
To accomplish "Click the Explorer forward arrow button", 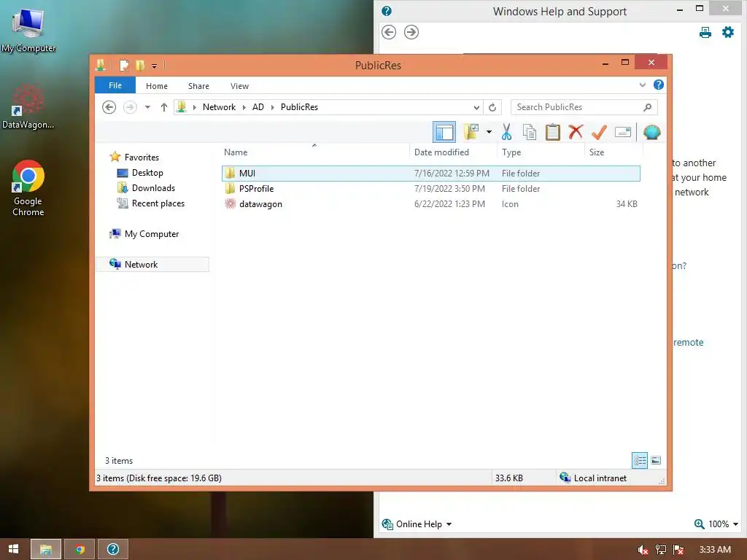I will pos(130,107).
